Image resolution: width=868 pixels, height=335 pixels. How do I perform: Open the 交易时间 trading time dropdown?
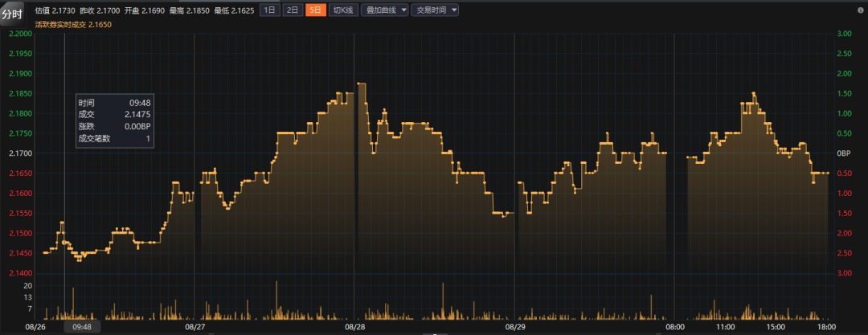tap(436, 10)
